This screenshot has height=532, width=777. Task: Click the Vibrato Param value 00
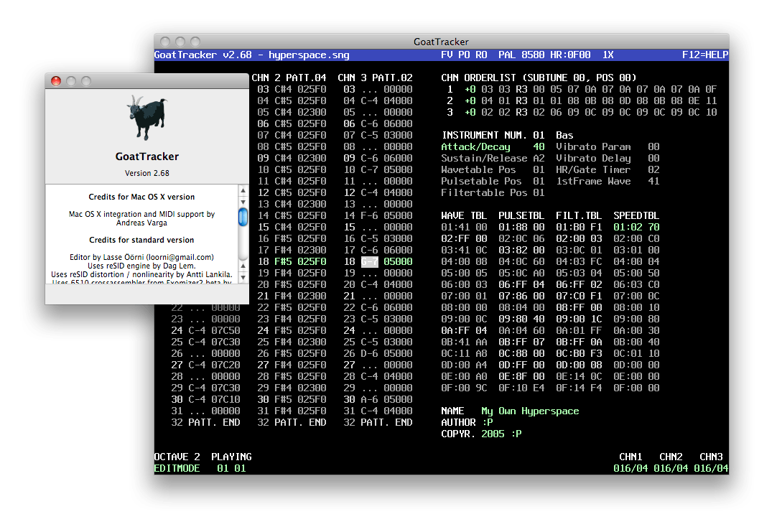653,146
